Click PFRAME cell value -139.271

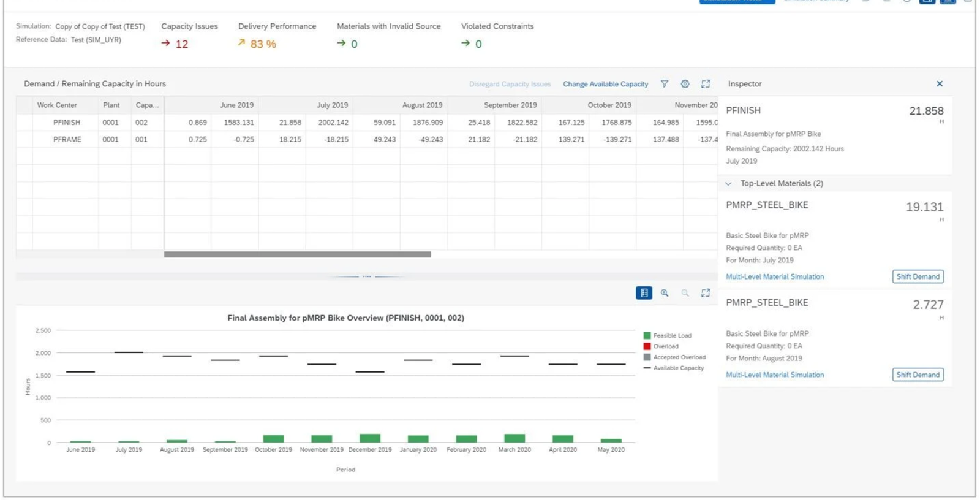pyautogui.click(x=617, y=140)
